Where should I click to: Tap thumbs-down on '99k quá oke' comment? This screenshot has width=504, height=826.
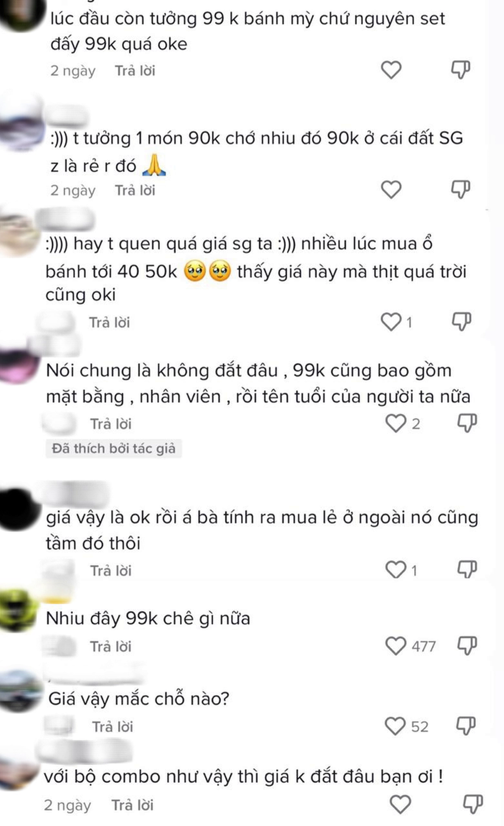pos(461,70)
